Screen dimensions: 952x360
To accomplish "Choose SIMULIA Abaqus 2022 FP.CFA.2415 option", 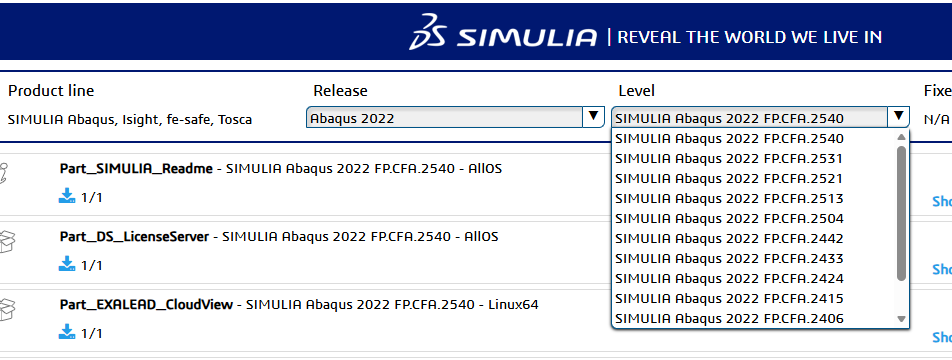I will point(754,299).
